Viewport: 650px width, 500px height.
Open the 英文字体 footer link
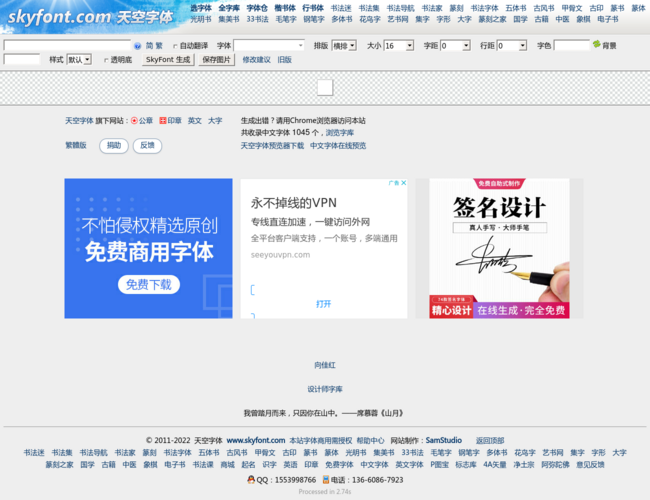[x=409, y=465]
